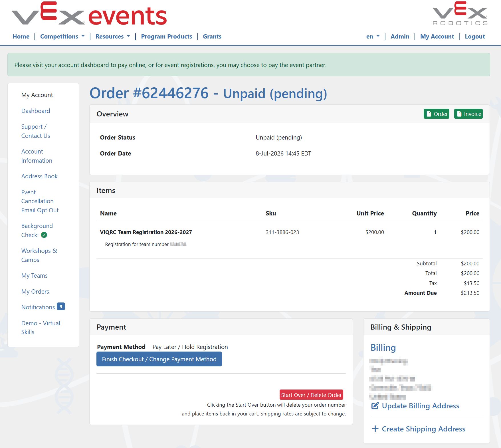Click the Amount Due value $213.50
The height and width of the screenshot is (448, 501).
tap(470, 293)
